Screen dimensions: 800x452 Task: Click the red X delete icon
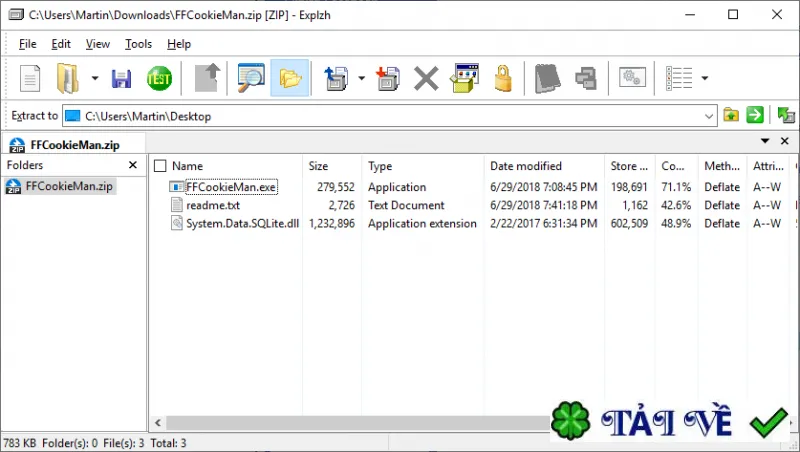426,79
